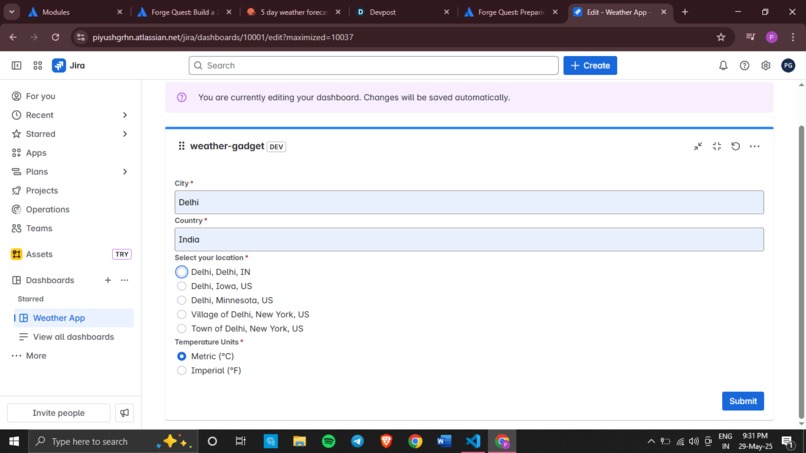Open the Brave browser taskbar icon

(x=387, y=441)
